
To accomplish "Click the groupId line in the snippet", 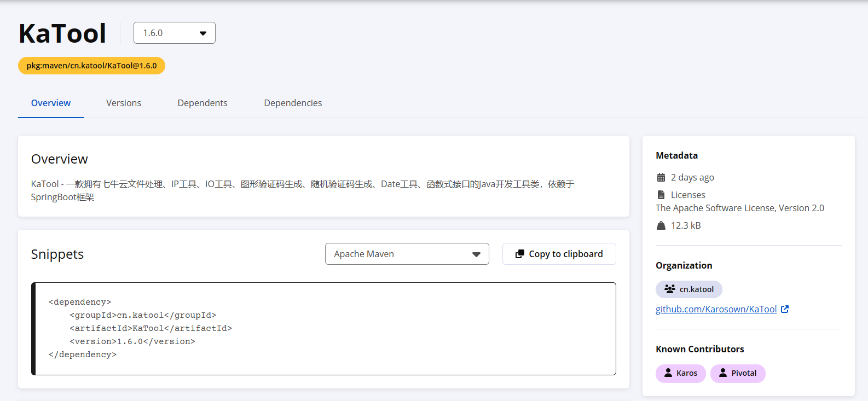I will point(143,315).
